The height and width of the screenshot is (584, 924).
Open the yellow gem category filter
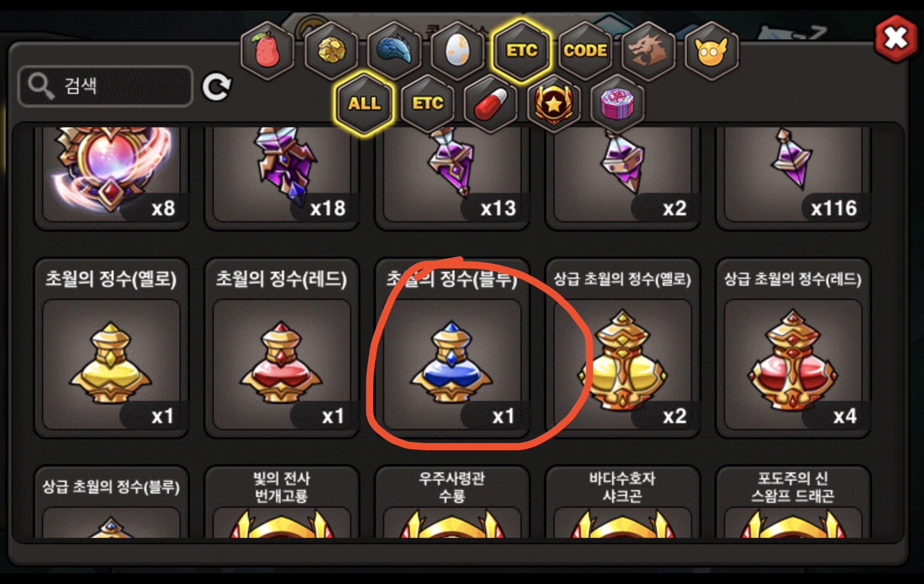coord(331,51)
